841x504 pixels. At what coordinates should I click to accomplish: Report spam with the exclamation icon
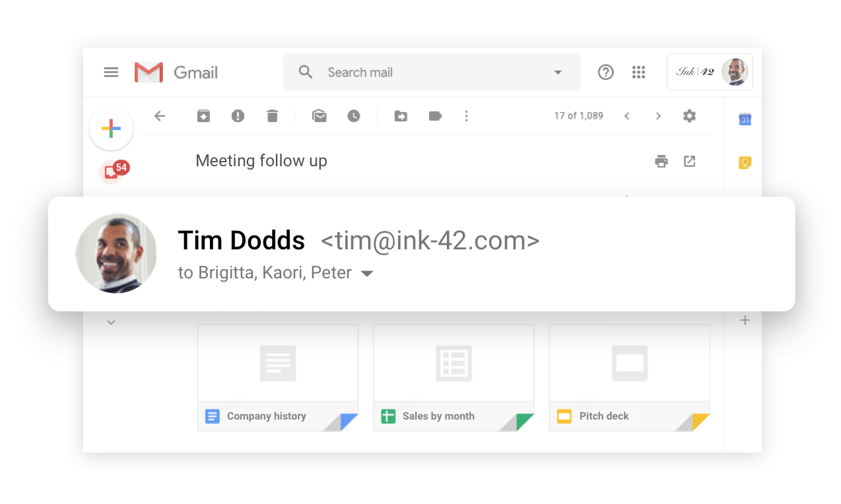(238, 116)
